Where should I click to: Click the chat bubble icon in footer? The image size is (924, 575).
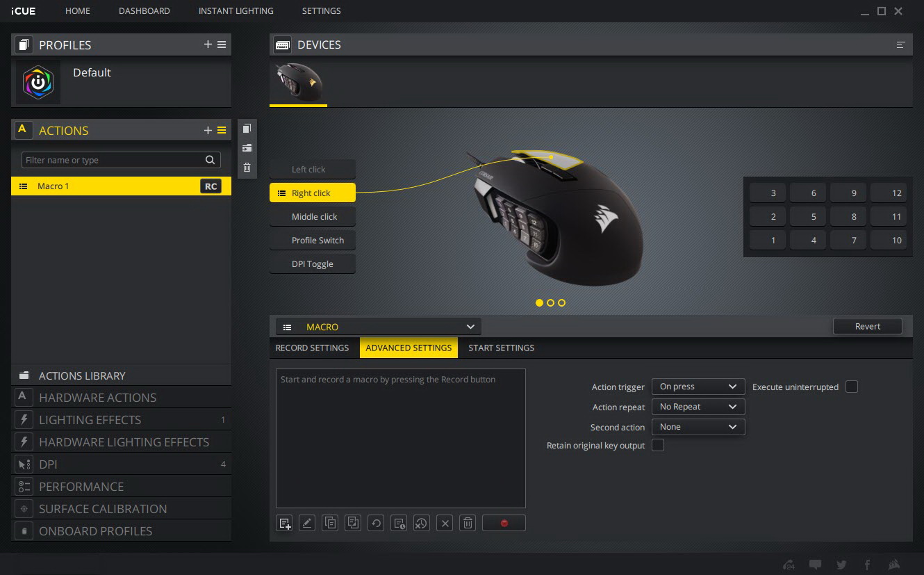point(816,565)
